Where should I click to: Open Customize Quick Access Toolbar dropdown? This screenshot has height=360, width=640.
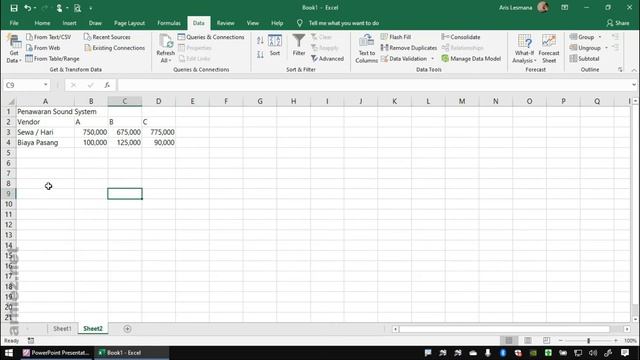point(91,8)
